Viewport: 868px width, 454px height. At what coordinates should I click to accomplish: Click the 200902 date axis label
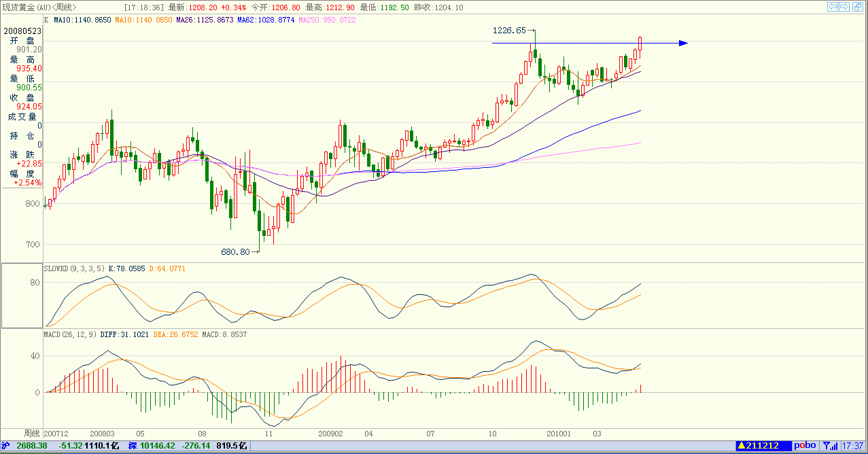click(330, 433)
